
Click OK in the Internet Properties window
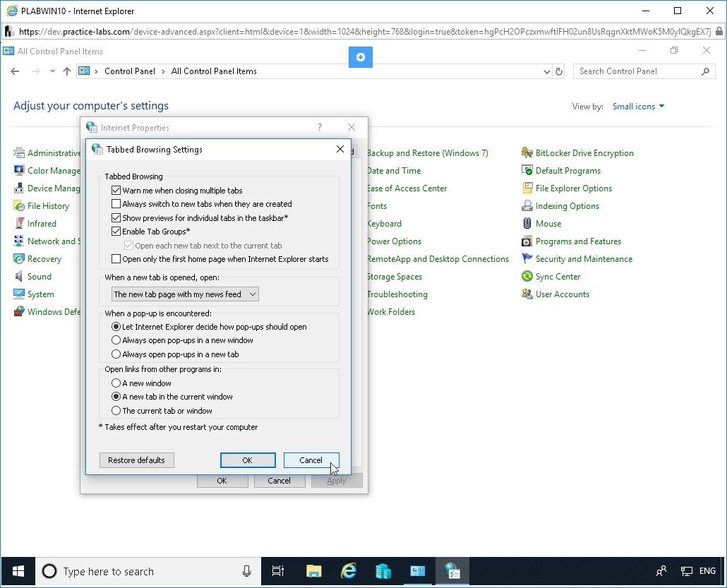tap(222, 481)
